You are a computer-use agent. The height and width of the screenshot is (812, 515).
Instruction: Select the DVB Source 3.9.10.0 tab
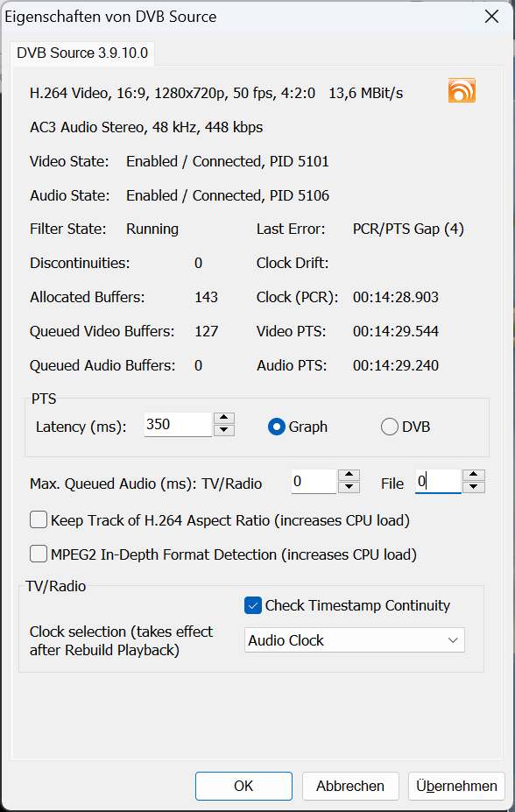click(x=82, y=53)
